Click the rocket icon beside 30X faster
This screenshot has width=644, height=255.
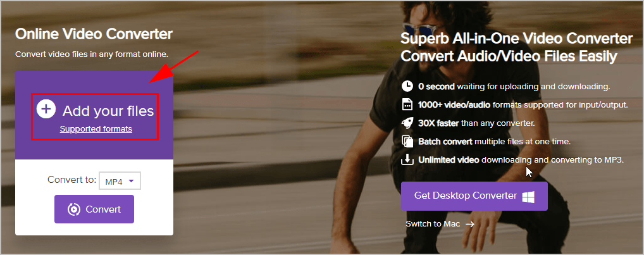(407, 123)
